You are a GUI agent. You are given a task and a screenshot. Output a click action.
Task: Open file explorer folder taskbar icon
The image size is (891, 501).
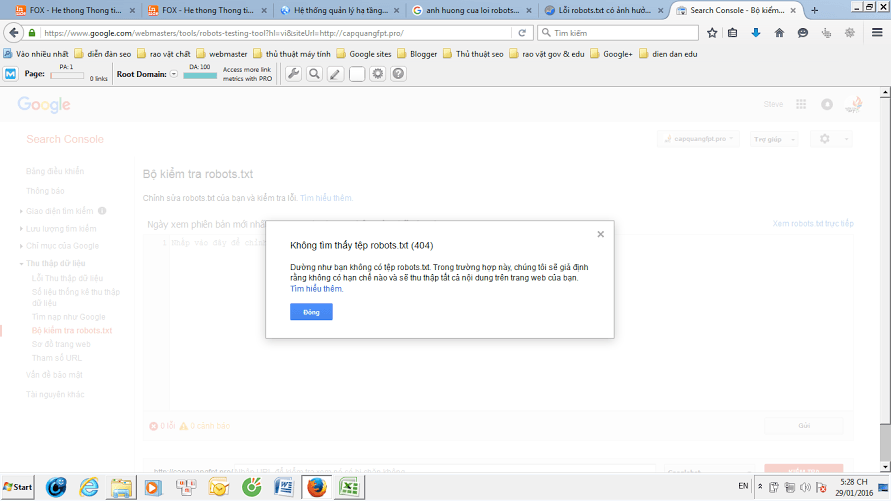click(x=121, y=487)
